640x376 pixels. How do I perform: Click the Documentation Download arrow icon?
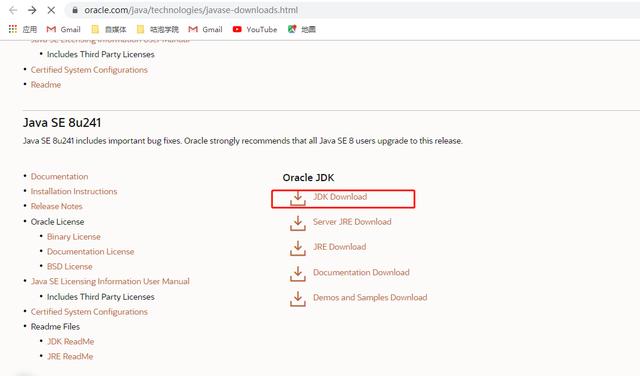tap(298, 274)
